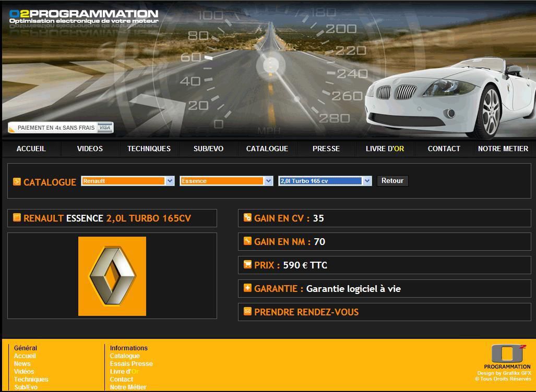This screenshot has height=392, width=536.
Task: Open the 2,0l Turbo 165 cv engine dropdown
Action: coord(325,181)
